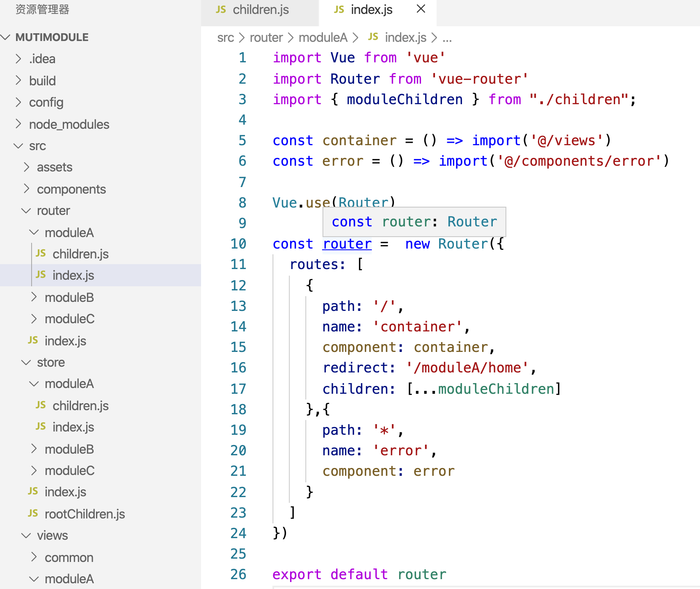The width and height of the screenshot is (700, 589).
Task: Click the '@/components/error' string on line 6
Action: (579, 161)
